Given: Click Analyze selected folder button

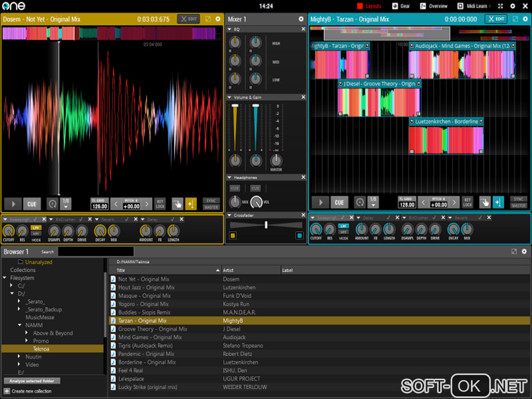Looking at the screenshot, I should (31, 381).
